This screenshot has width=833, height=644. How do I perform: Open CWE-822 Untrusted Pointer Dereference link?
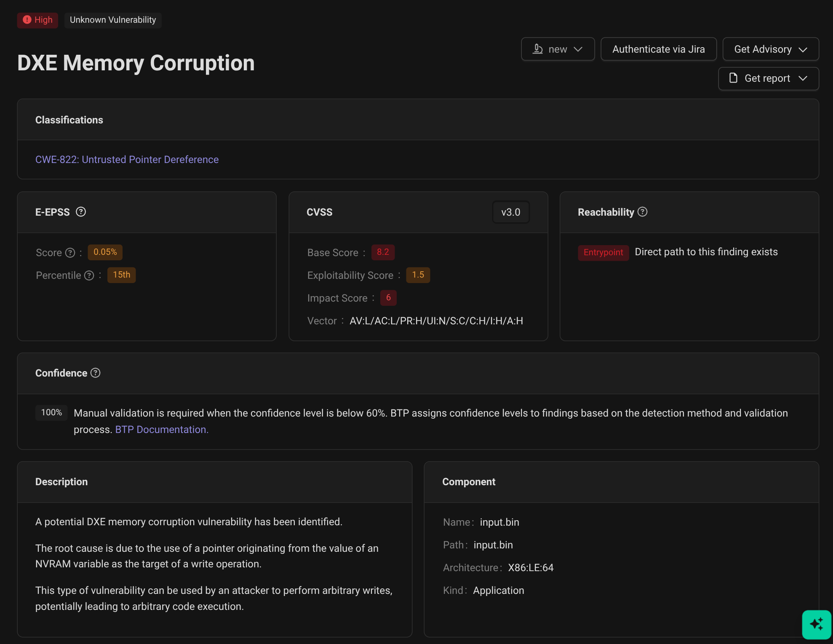coord(127,160)
